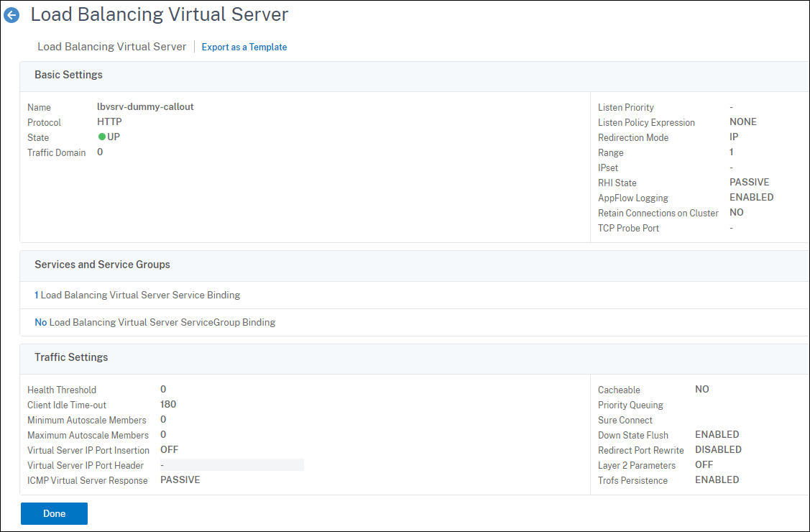
Task: Click the Down State Flush ENABLED value
Action: pyautogui.click(x=717, y=435)
